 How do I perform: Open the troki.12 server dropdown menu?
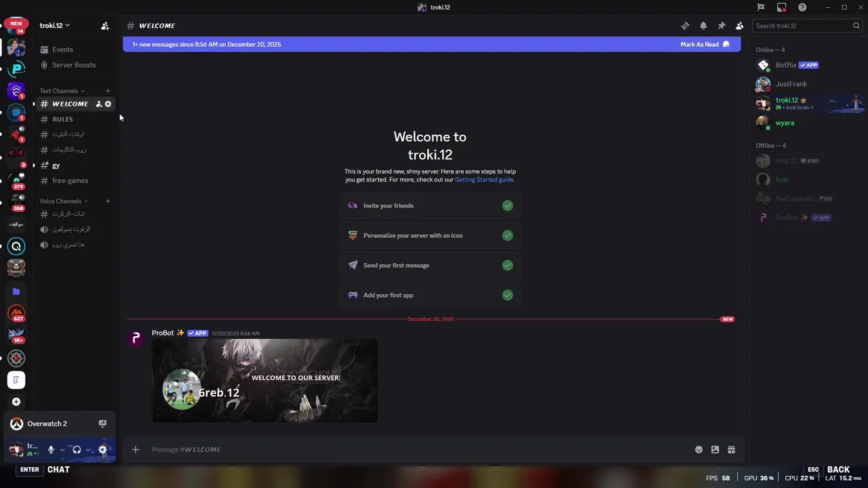55,26
